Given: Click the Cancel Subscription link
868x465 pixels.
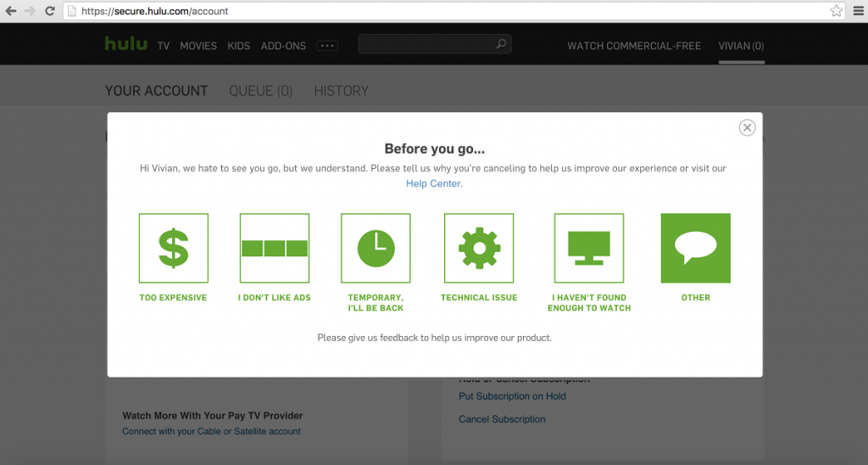Looking at the screenshot, I should coord(502,419).
